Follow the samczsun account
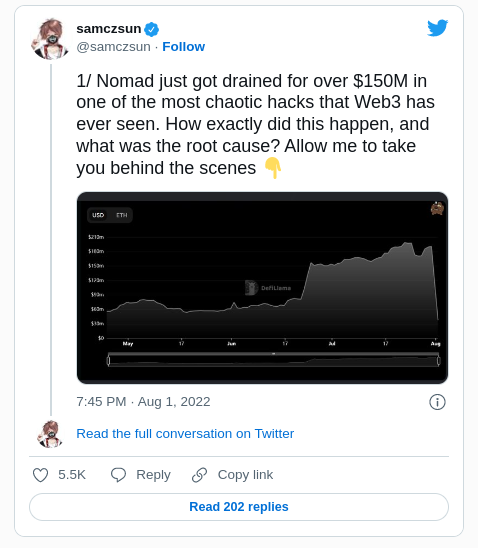 coord(183,46)
